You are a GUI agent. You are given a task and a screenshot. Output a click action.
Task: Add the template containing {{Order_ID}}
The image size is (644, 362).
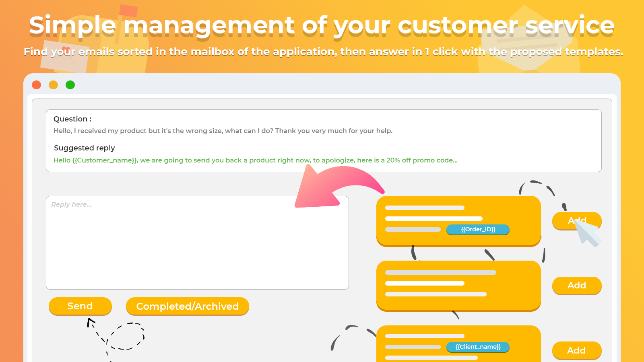pos(577,221)
